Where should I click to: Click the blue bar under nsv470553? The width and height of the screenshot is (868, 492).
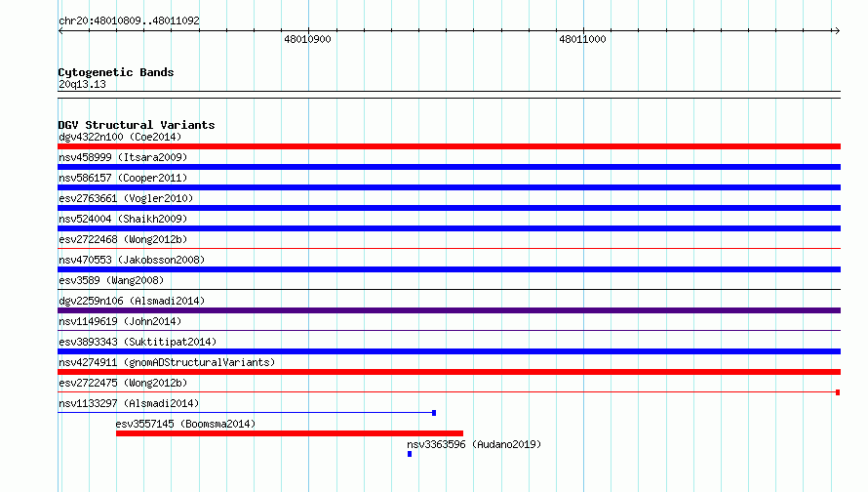449,269
